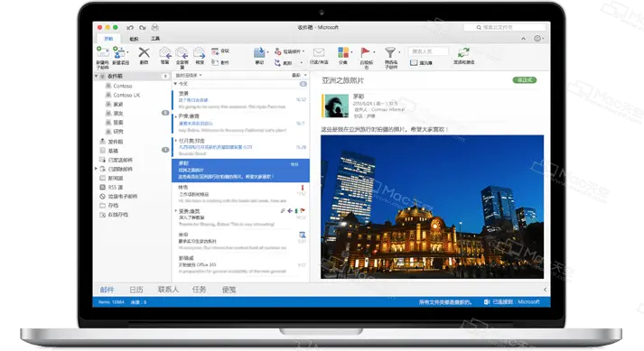
Task: Click the Undo arrow in the title bar
Action: click(130, 27)
